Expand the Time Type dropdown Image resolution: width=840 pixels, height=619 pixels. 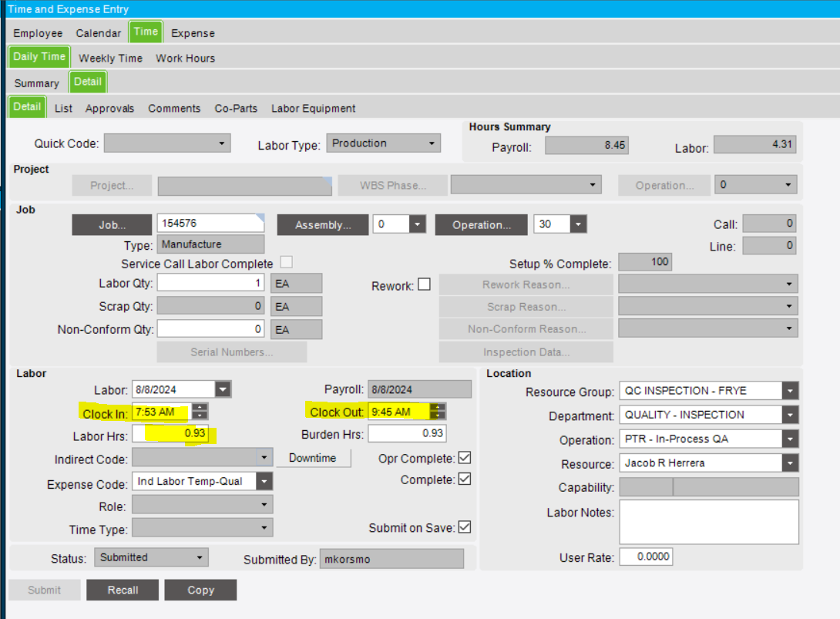(264, 528)
